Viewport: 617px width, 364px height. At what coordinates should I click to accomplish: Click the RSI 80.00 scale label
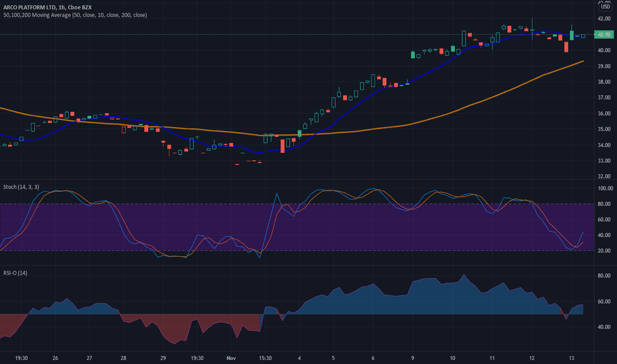[604, 275]
